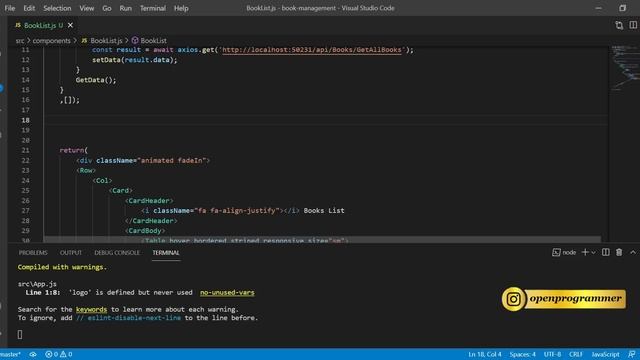Open the File menu

[10, 8]
